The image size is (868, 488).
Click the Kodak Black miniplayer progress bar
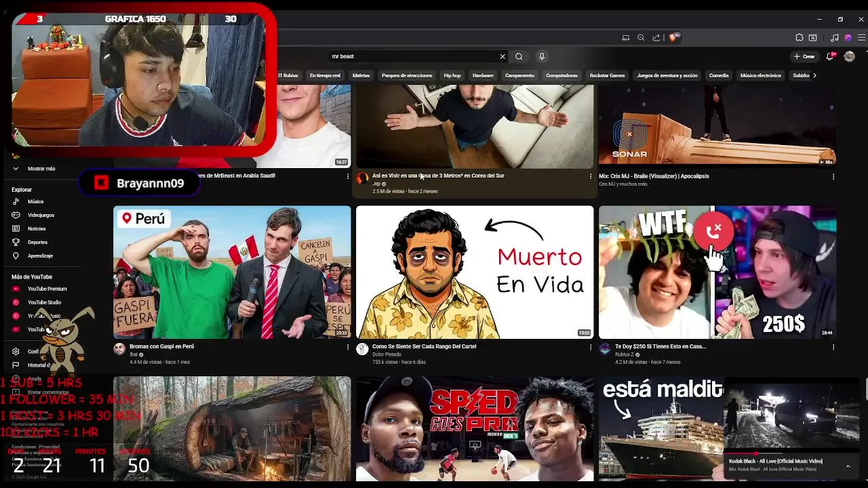pos(790,454)
